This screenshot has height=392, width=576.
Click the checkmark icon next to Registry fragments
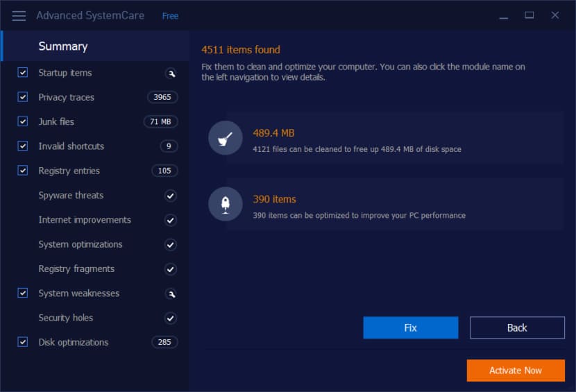[x=171, y=269]
